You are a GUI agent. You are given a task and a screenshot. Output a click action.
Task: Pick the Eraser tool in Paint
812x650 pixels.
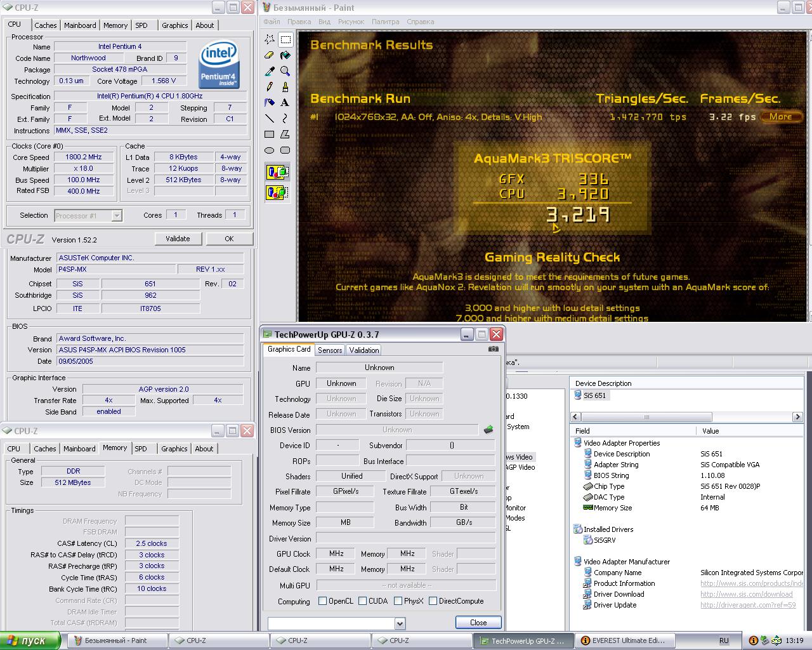[x=270, y=55]
